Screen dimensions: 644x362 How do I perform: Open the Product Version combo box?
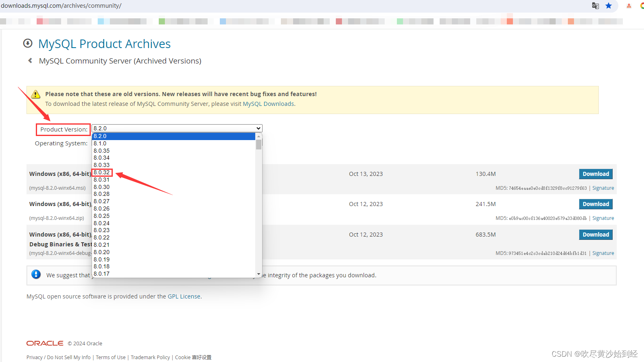click(x=177, y=128)
